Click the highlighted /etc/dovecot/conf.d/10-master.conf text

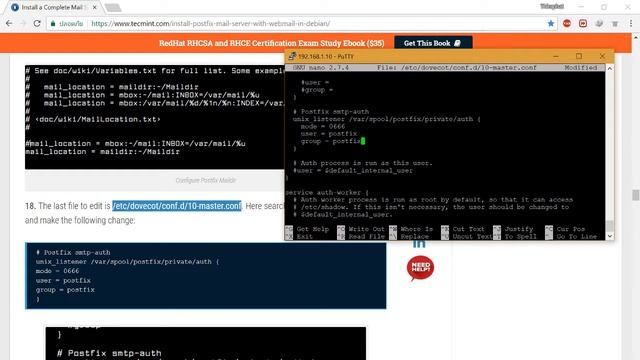pyautogui.click(x=177, y=206)
